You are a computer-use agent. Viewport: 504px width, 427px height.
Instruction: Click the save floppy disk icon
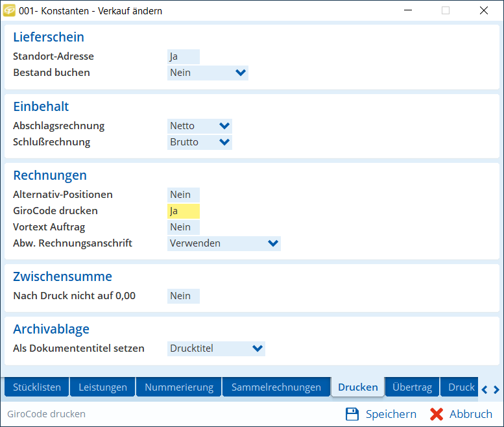pos(352,414)
